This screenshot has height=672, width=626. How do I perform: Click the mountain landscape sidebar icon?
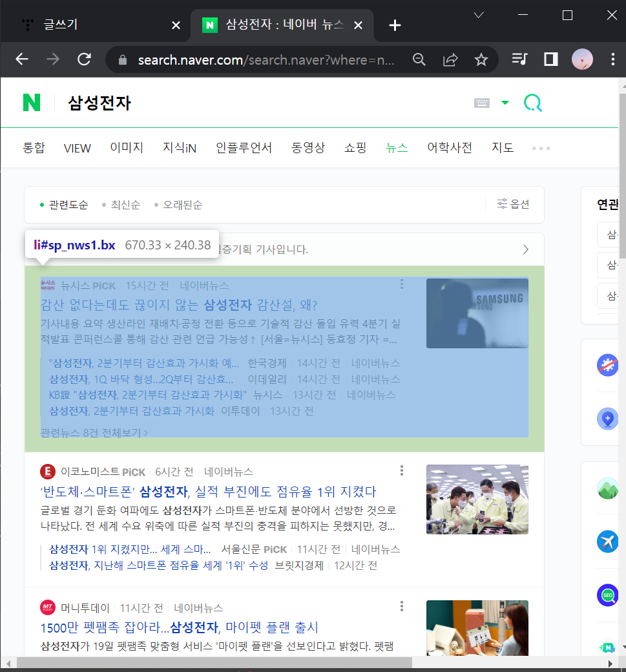(607, 488)
